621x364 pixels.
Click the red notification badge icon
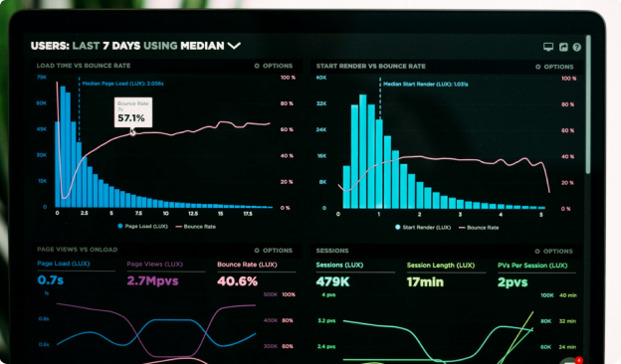coord(579,360)
